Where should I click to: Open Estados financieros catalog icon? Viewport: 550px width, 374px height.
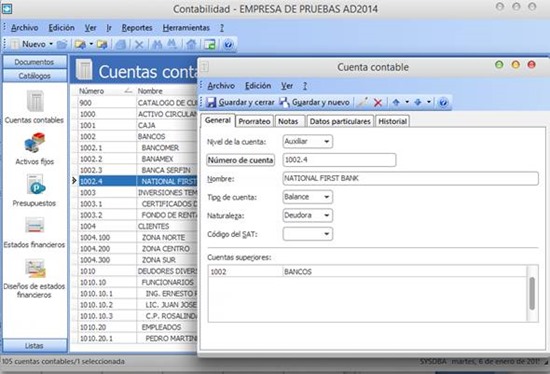pyautogui.click(x=34, y=232)
